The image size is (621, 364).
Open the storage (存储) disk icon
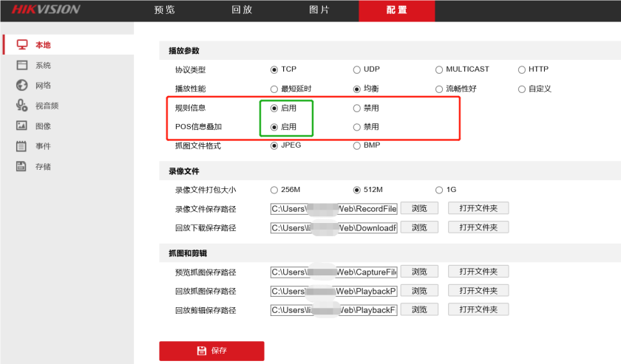click(22, 166)
